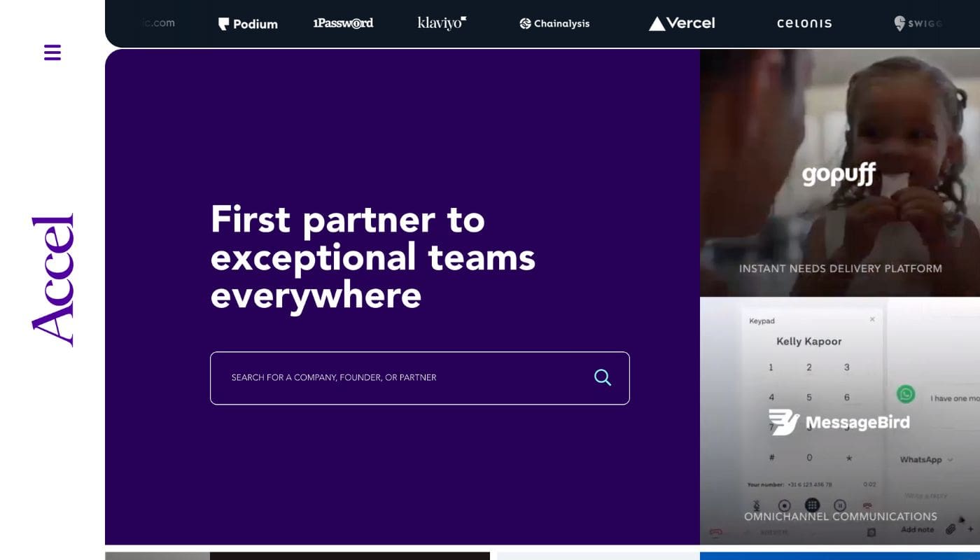Open the hamburger menu icon
The image size is (980, 560).
click(52, 52)
